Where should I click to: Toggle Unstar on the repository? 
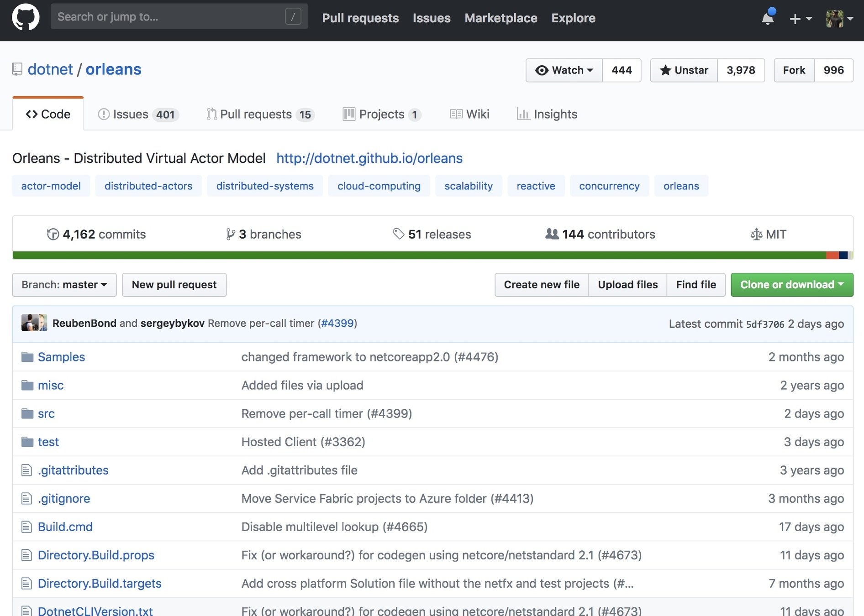(684, 70)
